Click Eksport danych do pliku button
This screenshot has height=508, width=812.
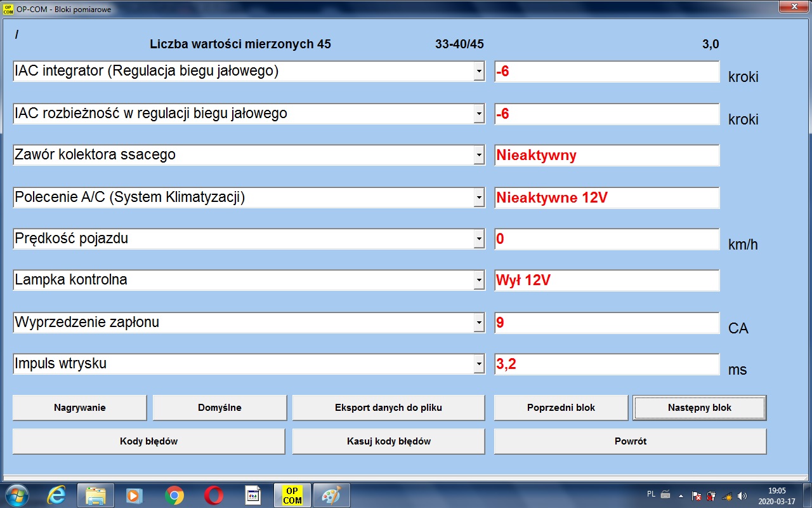[388, 408]
